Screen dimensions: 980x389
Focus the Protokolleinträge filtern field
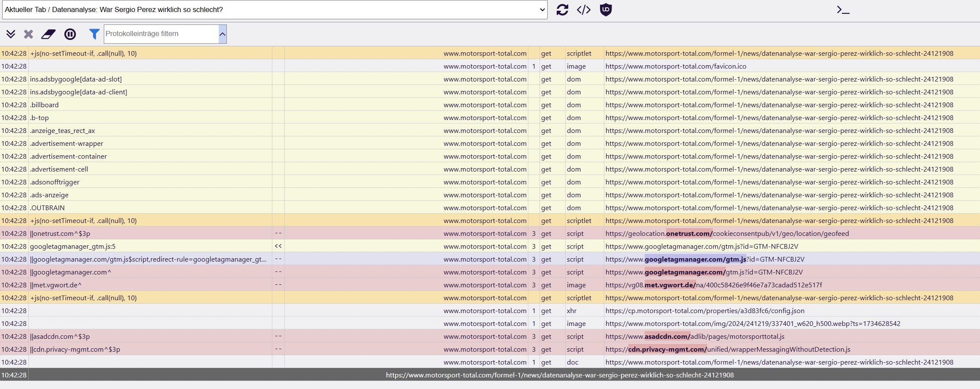pyautogui.click(x=161, y=34)
